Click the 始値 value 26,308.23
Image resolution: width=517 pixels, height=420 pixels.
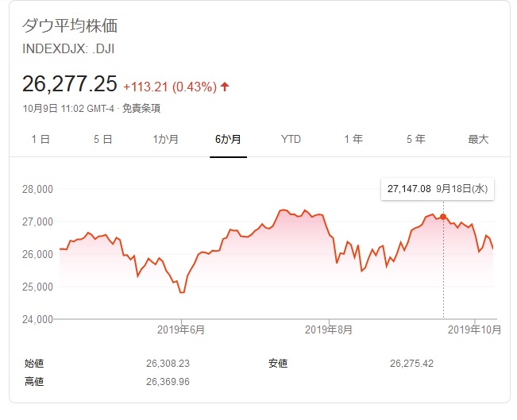click(168, 364)
